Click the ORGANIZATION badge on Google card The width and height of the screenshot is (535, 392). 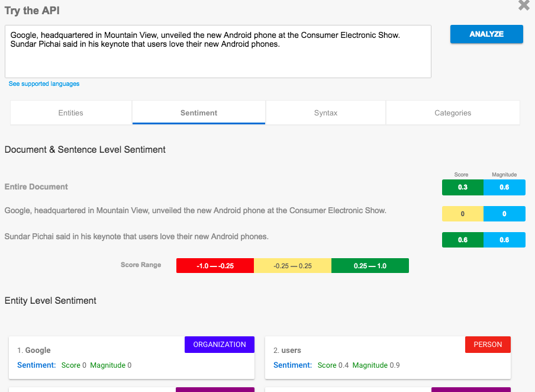[x=220, y=345]
